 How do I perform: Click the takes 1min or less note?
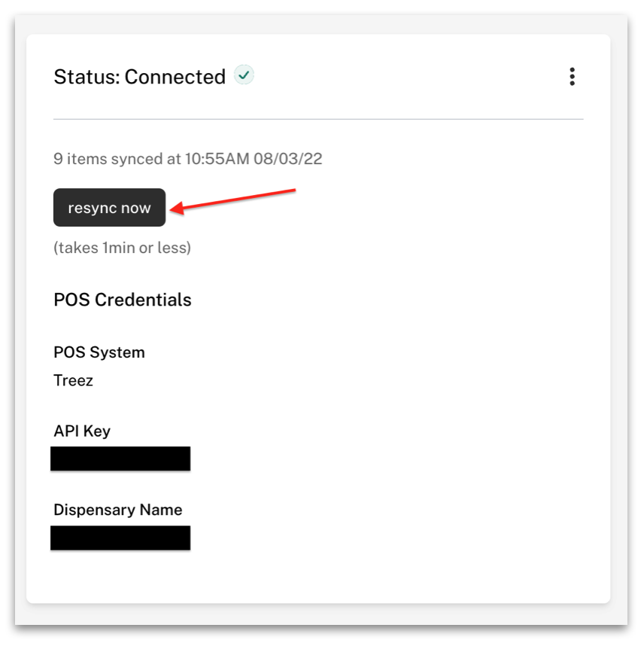pyautogui.click(x=123, y=248)
